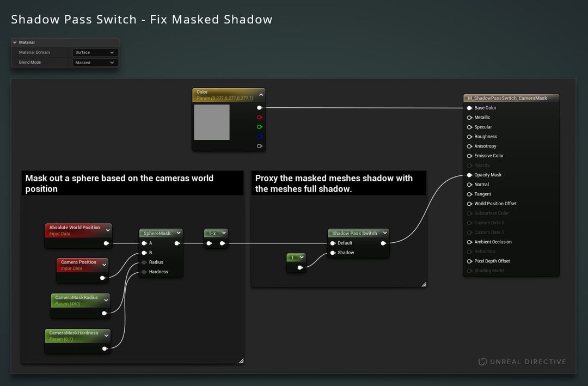Open the Blend Mode dropdown

click(x=95, y=62)
